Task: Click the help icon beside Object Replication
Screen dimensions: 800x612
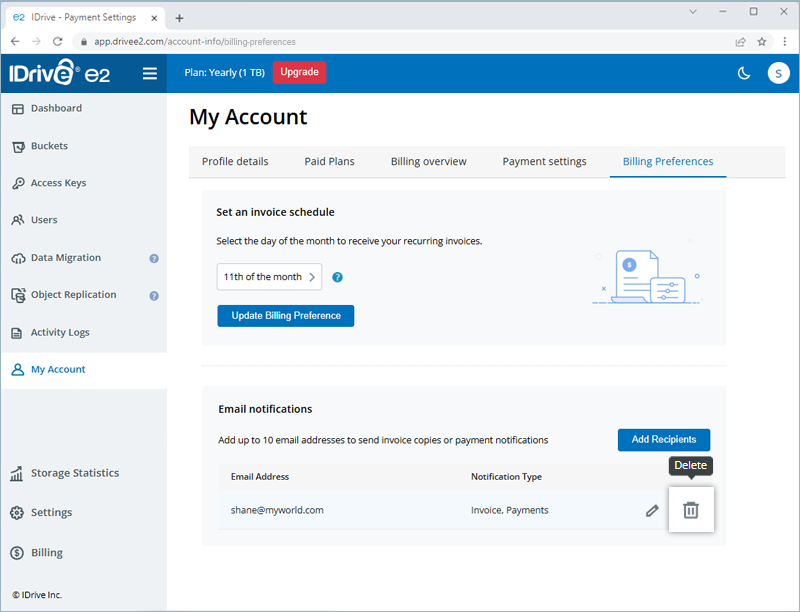Action: (x=154, y=295)
